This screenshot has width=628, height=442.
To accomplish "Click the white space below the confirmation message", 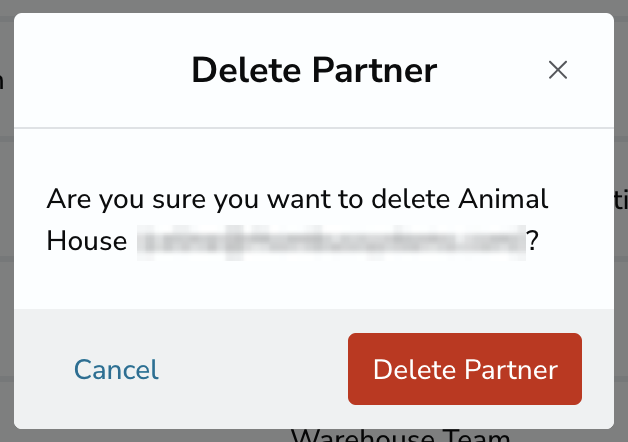I will (x=314, y=284).
